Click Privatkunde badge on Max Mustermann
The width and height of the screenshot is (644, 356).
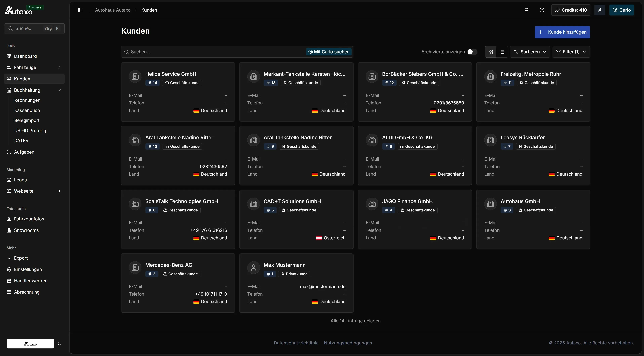tap(294, 274)
